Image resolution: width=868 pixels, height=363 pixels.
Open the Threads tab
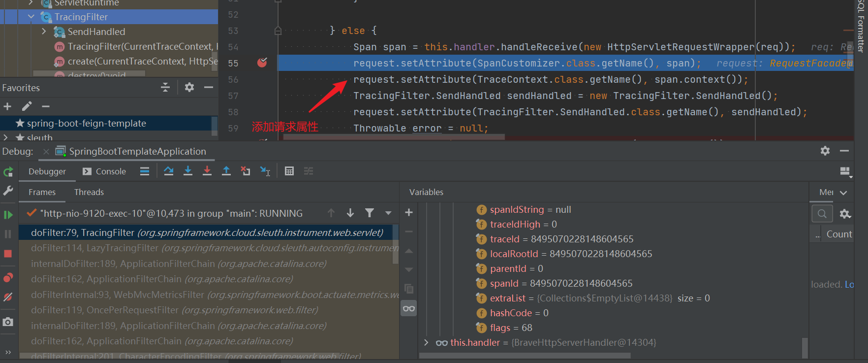[x=89, y=192]
